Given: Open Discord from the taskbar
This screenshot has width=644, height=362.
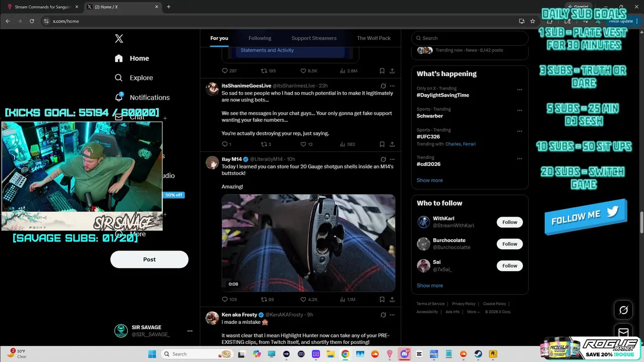Looking at the screenshot, I should 405,354.
